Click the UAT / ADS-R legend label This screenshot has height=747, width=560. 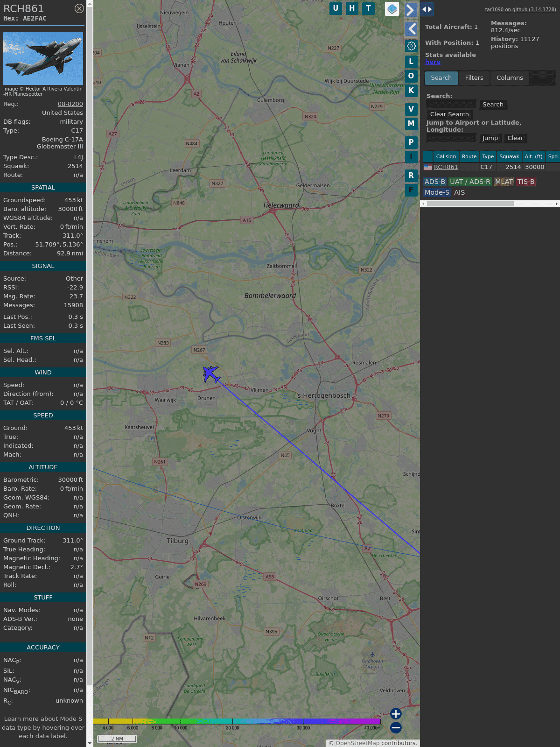coord(470,182)
